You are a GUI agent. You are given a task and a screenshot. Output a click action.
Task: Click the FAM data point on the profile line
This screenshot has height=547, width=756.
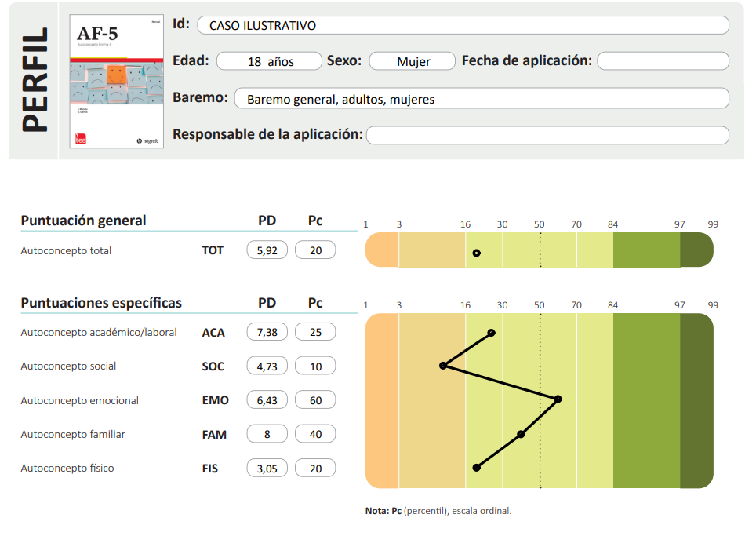pos(521,434)
